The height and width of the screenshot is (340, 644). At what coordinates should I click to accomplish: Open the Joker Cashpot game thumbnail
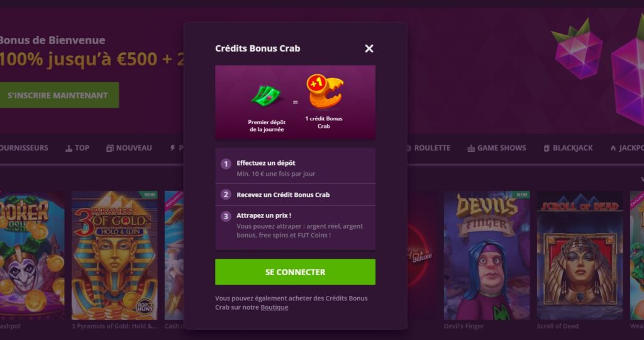click(x=32, y=255)
